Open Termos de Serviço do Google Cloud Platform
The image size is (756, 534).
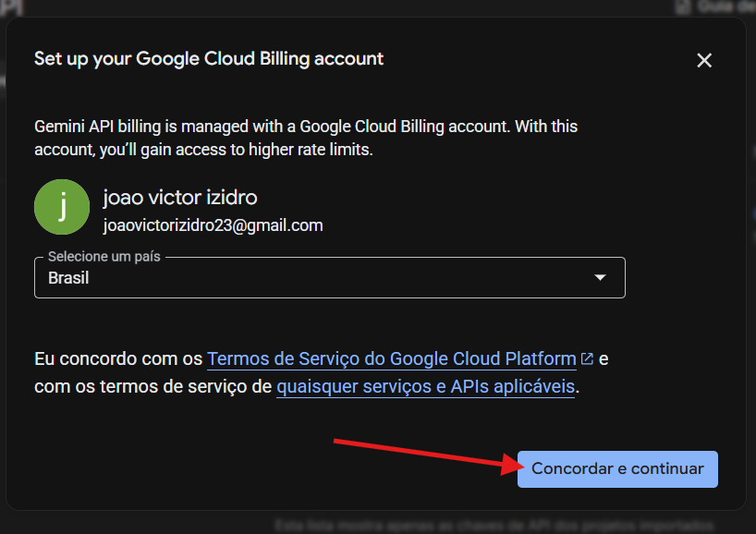(392, 359)
